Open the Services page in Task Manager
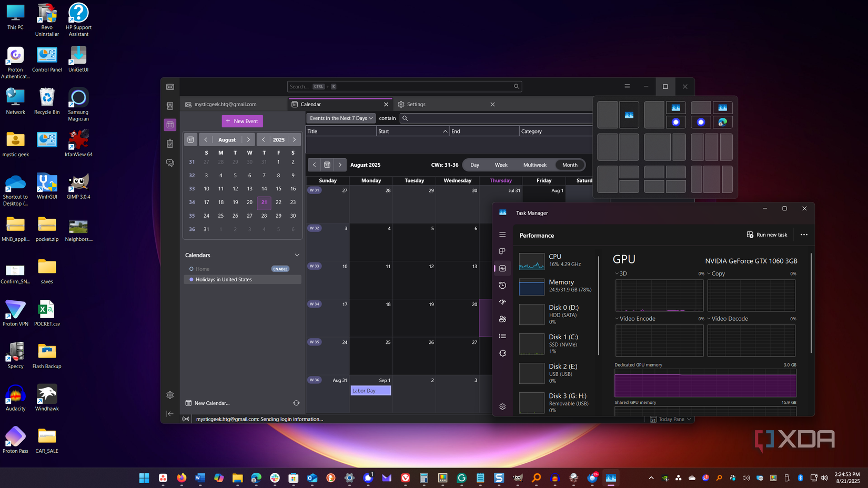This screenshot has height=488, width=868. 502,353
